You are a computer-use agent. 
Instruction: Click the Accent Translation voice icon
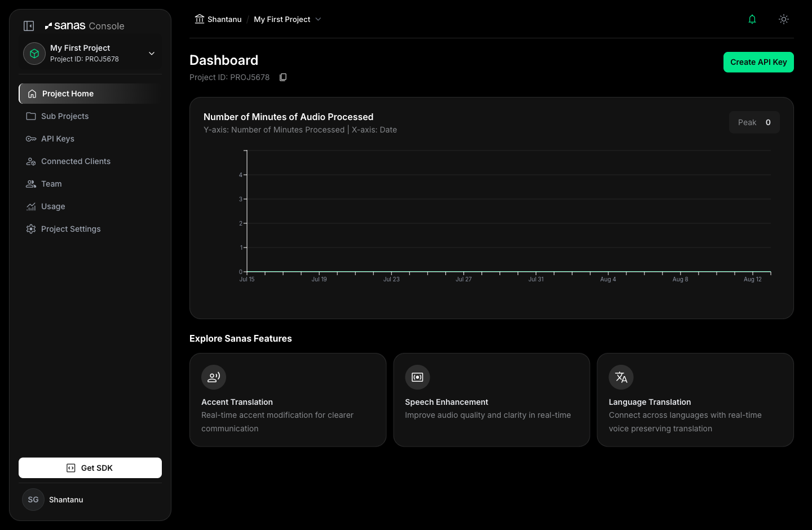click(214, 377)
